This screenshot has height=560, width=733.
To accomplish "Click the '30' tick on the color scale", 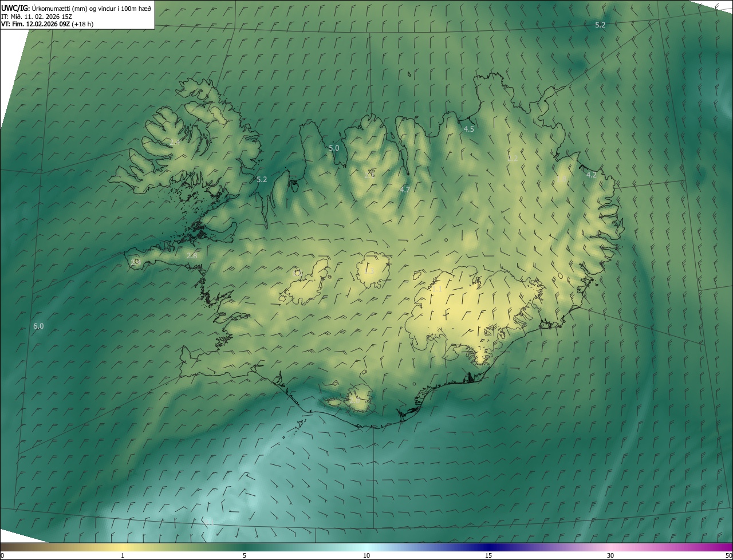I will (x=610, y=556).
